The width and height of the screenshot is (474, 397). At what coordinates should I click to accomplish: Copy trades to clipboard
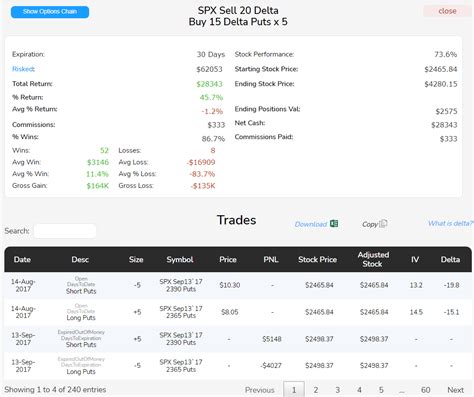pos(370,224)
